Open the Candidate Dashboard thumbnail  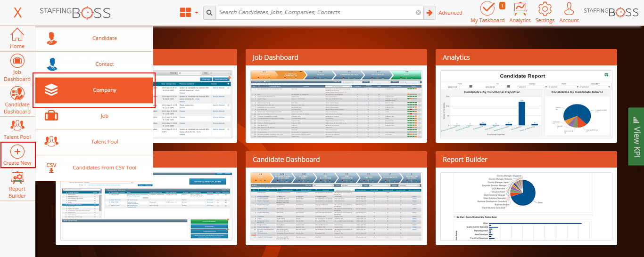pos(336,206)
